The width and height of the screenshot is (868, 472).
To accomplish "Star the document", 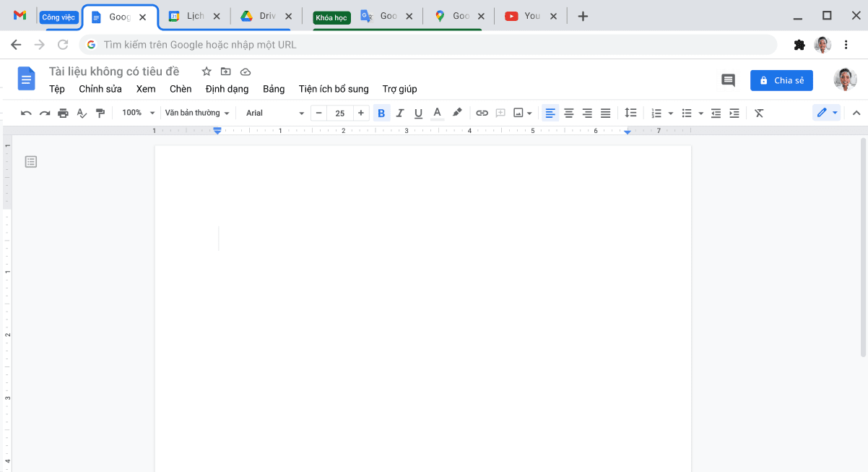I will point(207,72).
